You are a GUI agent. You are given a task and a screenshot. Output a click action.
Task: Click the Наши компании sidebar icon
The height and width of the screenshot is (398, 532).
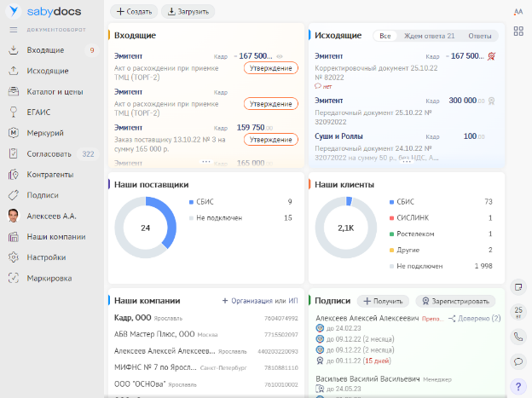pyautogui.click(x=14, y=237)
